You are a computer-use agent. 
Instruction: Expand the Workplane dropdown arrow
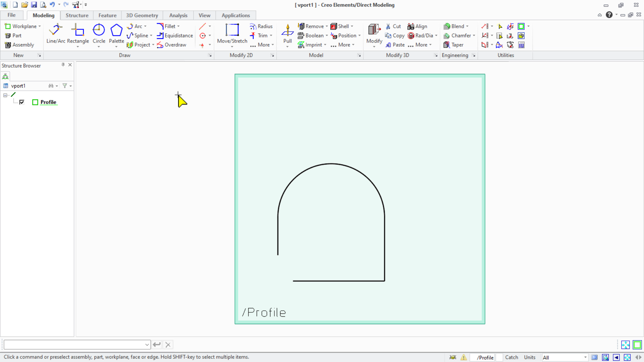(40, 26)
